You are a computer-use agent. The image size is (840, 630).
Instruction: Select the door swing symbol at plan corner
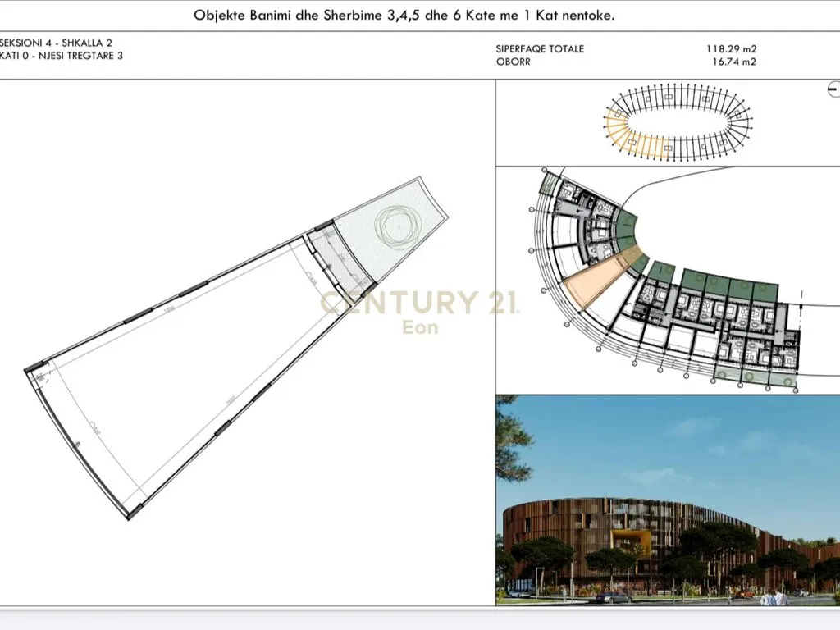coord(39,377)
